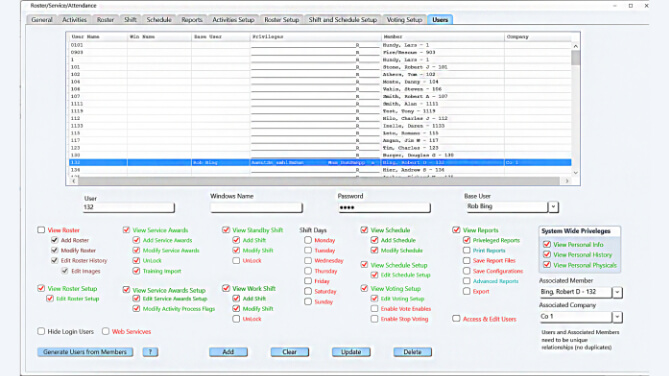Check the Monday shift day

coord(308,240)
